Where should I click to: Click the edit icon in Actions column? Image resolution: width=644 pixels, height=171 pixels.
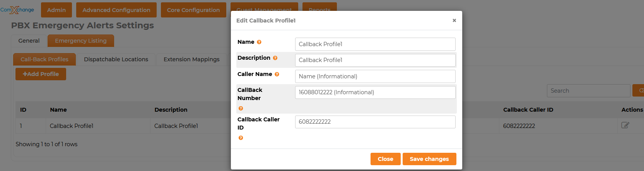[625, 125]
